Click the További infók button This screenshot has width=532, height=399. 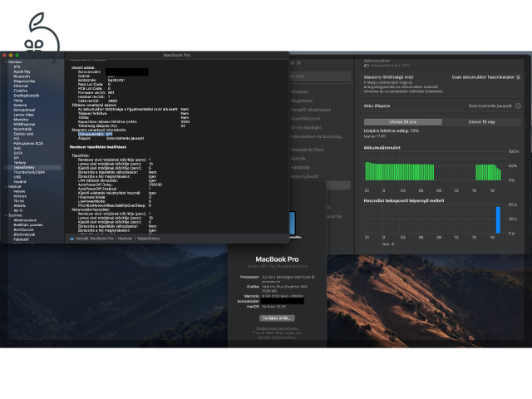pos(278,318)
